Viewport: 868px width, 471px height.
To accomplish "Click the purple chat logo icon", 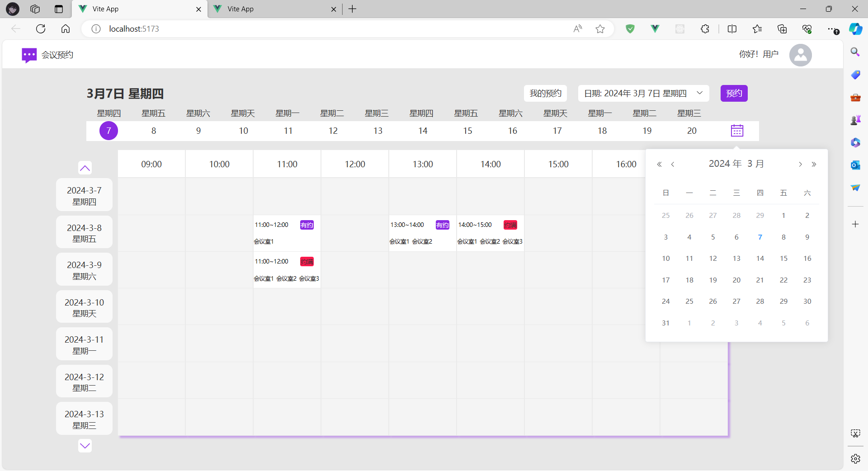I will click(x=29, y=56).
